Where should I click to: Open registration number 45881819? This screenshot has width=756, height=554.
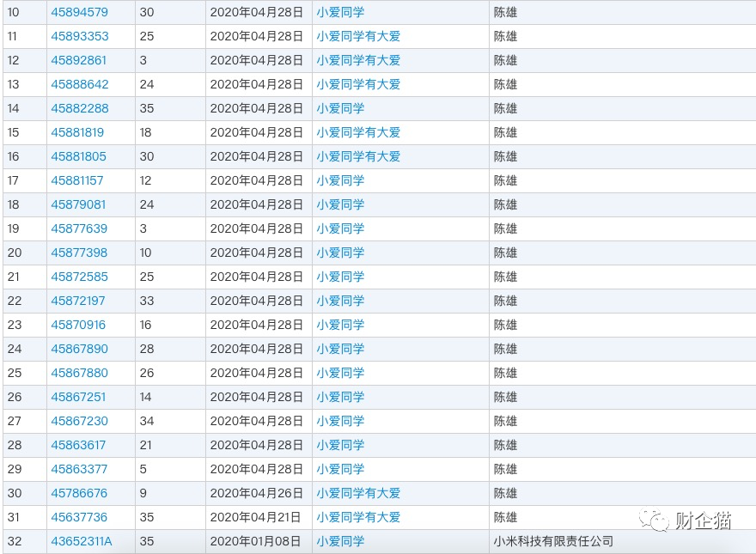coord(77,132)
